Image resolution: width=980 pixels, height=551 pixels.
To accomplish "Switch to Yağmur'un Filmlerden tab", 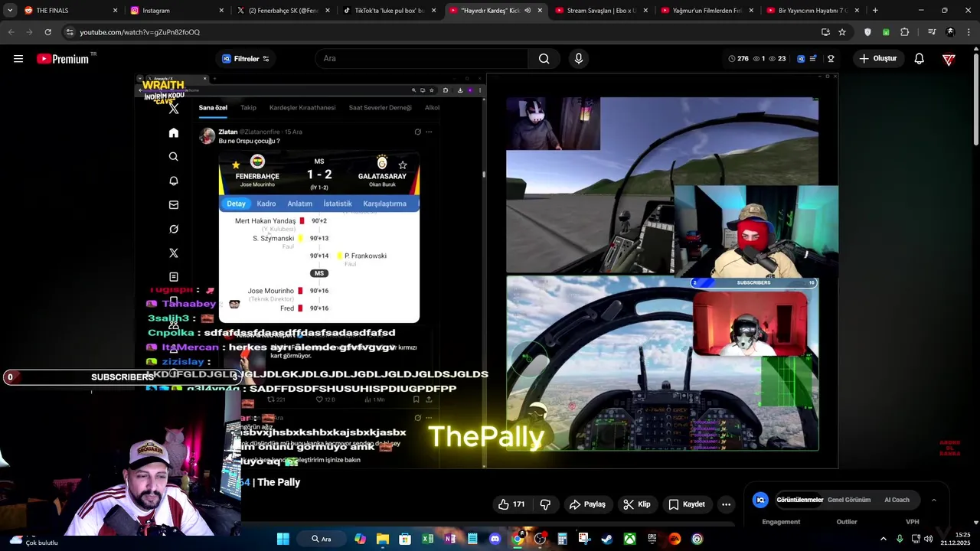I will [x=707, y=11].
